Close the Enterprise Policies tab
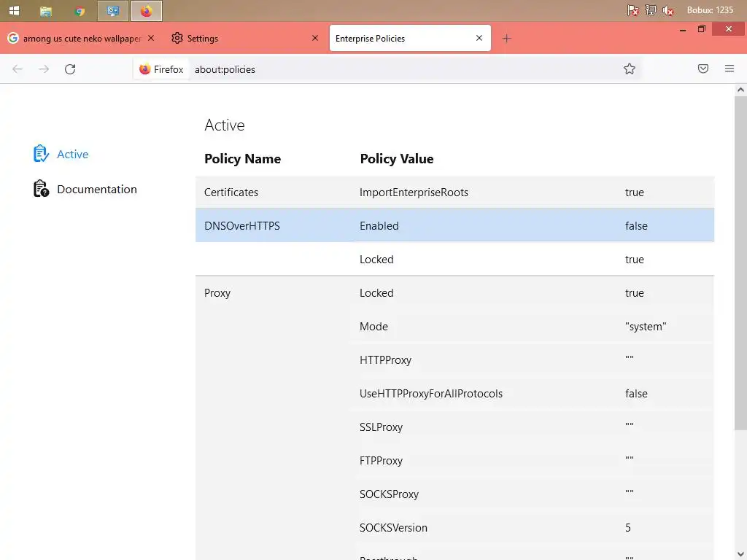Viewport: 747px width, 560px height. tap(479, 39)
